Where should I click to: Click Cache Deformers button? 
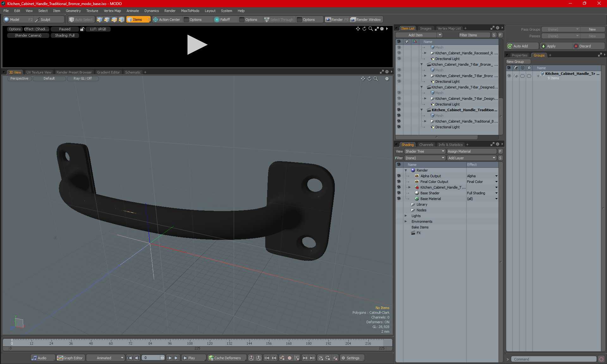(227, 358)
